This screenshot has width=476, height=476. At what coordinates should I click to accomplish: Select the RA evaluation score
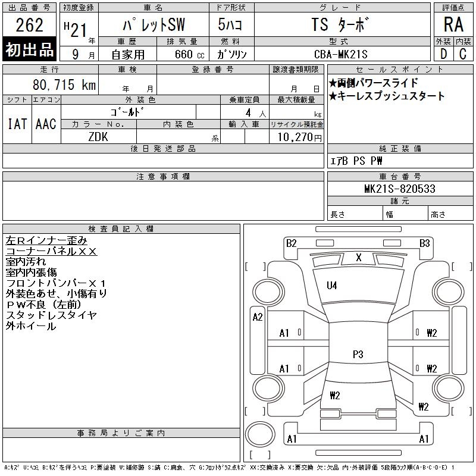453,25
